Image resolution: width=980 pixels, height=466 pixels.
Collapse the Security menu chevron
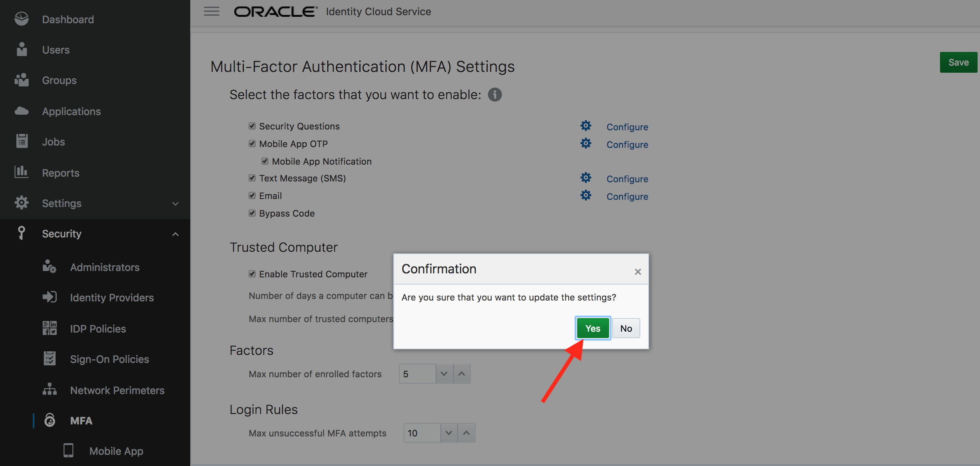(175, 234)
